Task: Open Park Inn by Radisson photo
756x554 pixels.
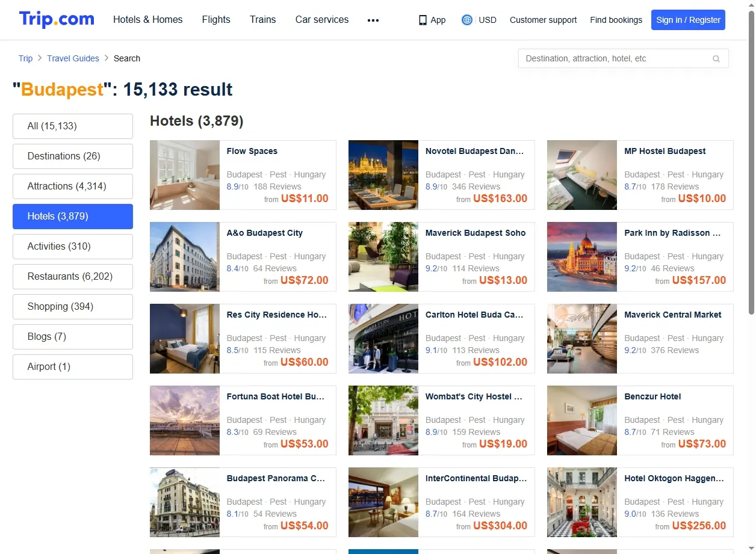Action: click(x=582, y=257)
